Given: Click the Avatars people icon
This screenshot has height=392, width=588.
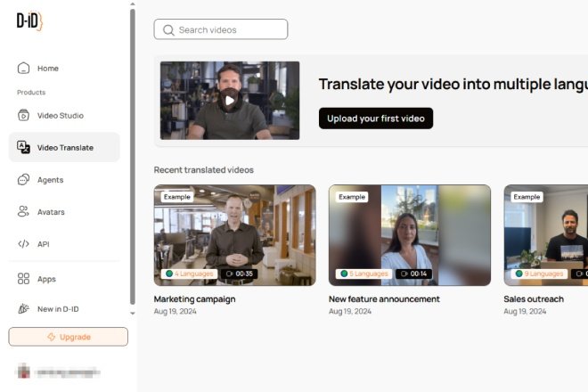Looking at the screenshot, I should click(x=23, y=211).
